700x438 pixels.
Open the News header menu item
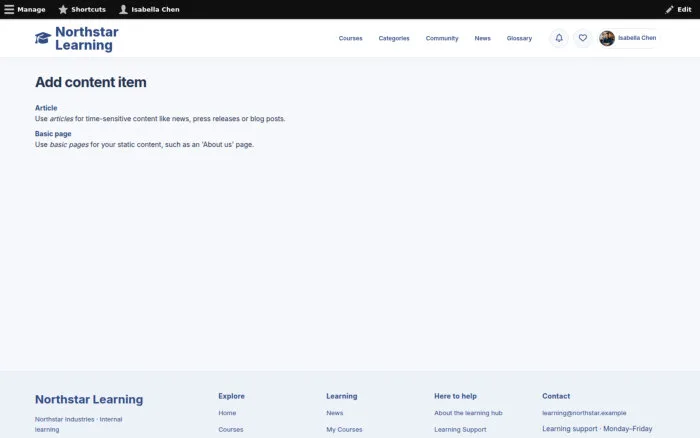click(483, 38)
